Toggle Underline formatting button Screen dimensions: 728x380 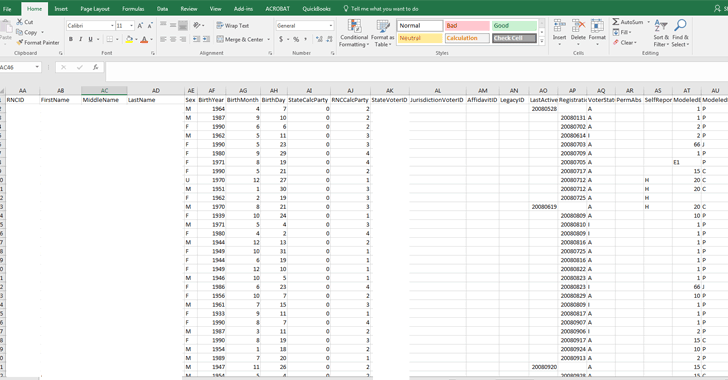click(90, 39)
